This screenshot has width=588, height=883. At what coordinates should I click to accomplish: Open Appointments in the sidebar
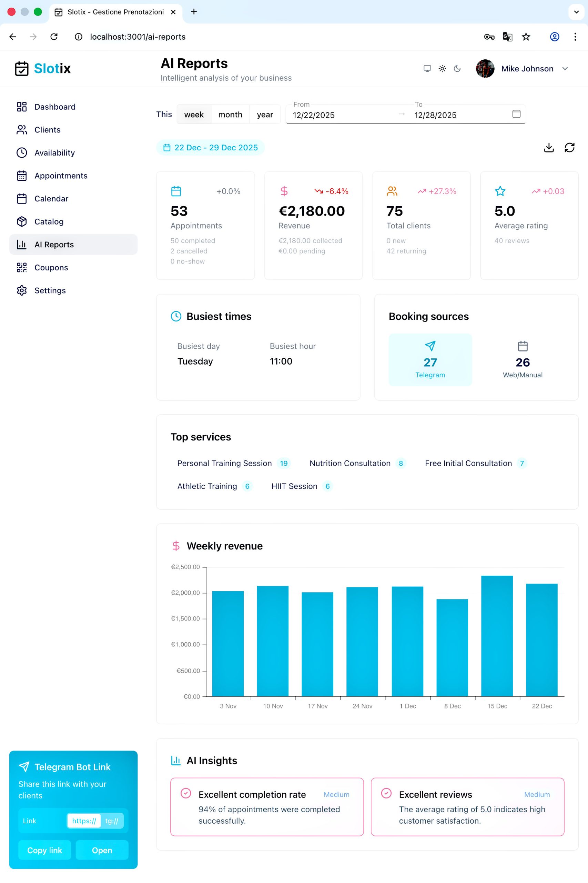(x=61, y=176)
